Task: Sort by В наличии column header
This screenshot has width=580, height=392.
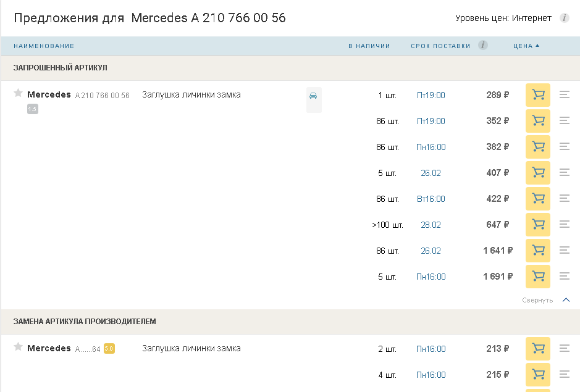Action: 369,46
